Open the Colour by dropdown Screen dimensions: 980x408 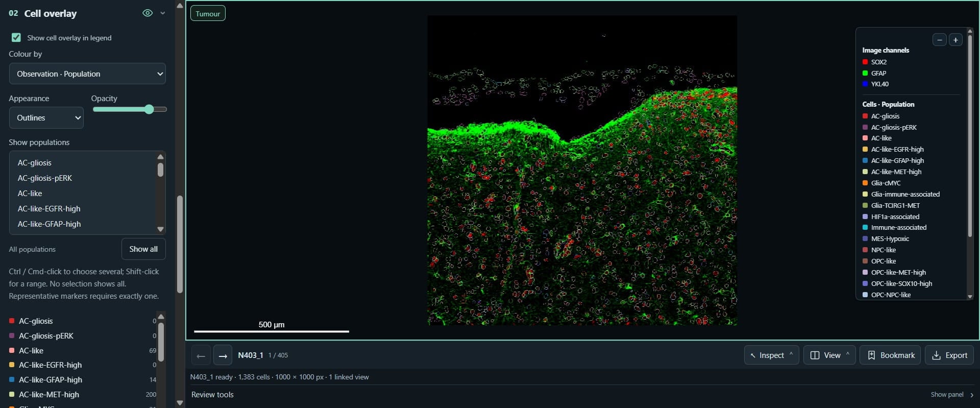pos(87,74)
